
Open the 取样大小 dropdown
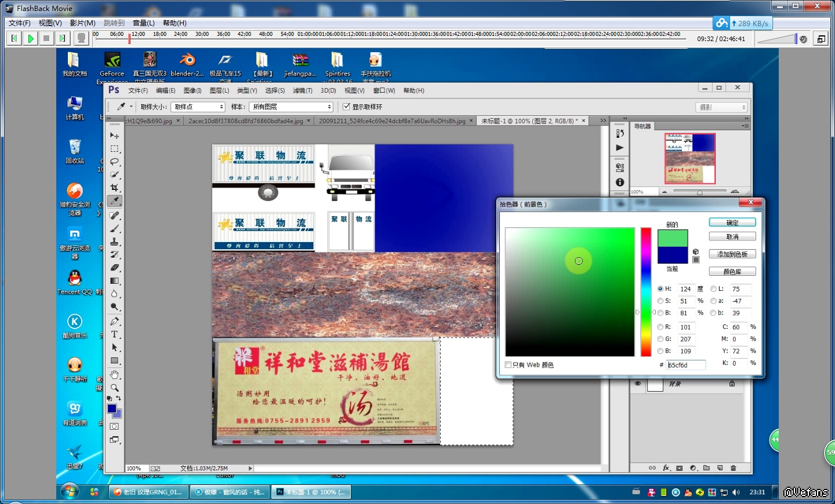click(197, 107)
